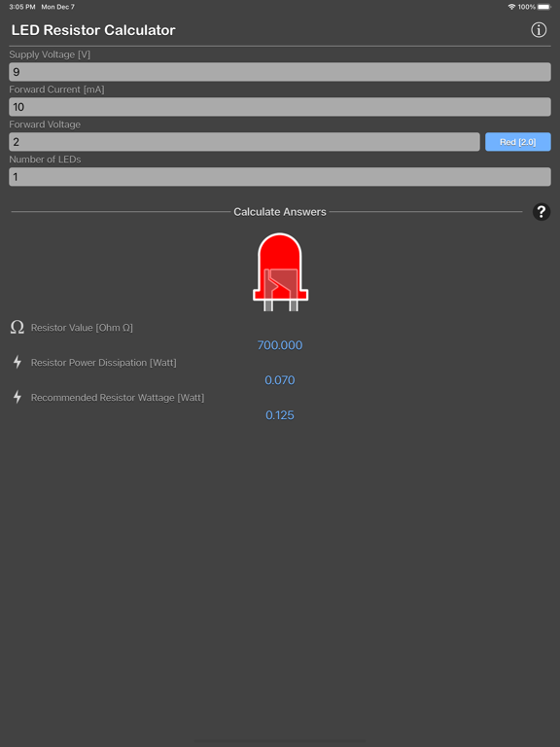Tap the Resistor Power Dissipation [Watt] label
This screenshot has height=747, width=560.
pos(104,363)
